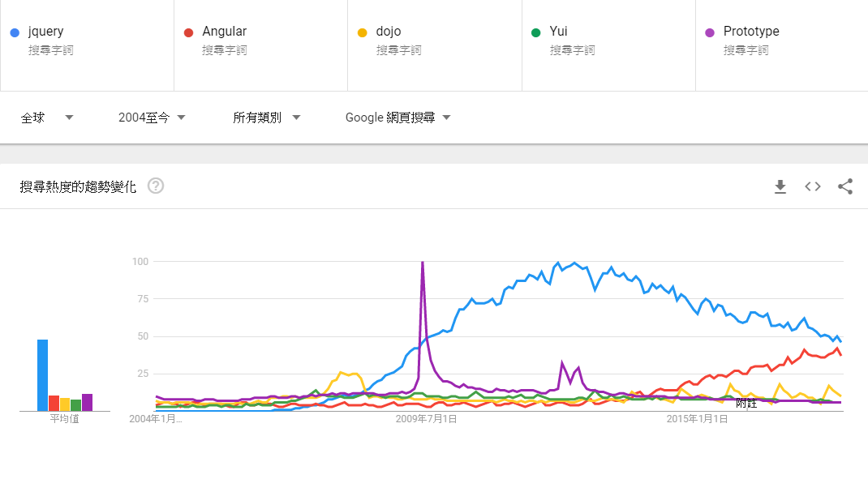Screen dimensions: 868x479
Task: Click the purple Prototype average bar
Action: [x=87, y=402]
